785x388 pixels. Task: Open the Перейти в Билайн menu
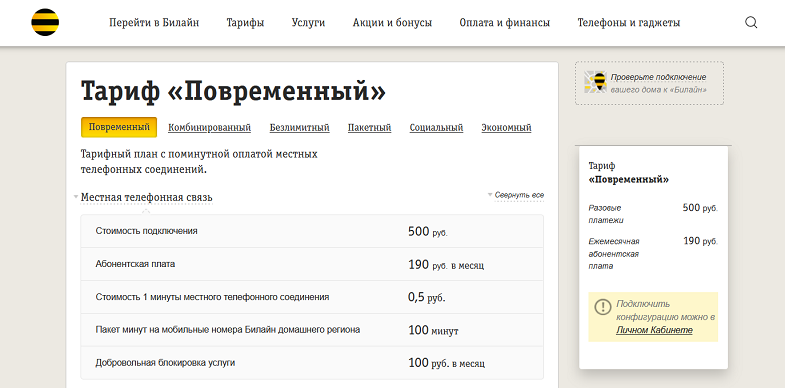coord(154,23)
